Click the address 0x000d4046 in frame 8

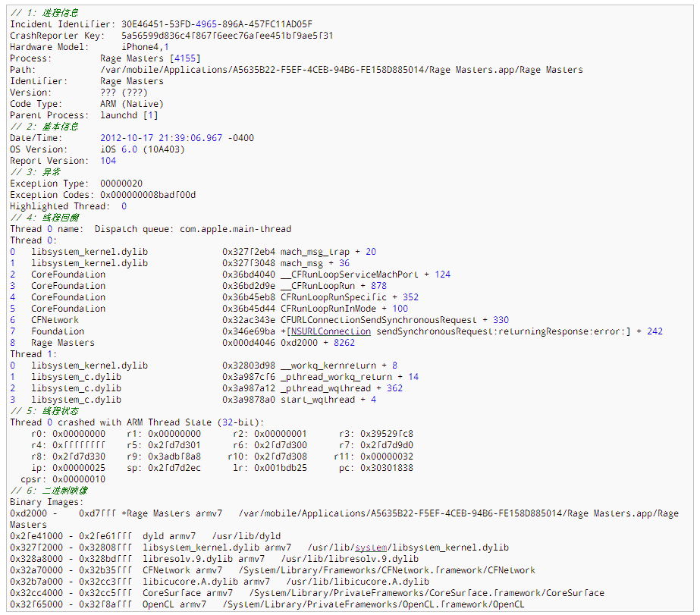(x=249, y=343)
